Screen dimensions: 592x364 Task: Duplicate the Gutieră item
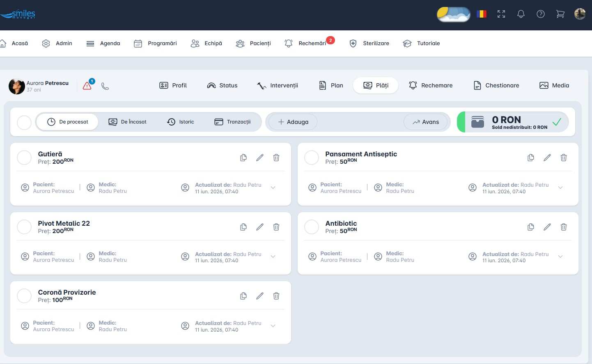click(x=243, y=158)
